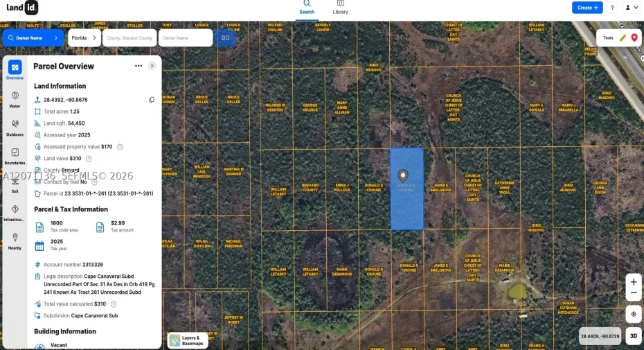
Task: Select the pencil draw tool
Action: point(623,38)
